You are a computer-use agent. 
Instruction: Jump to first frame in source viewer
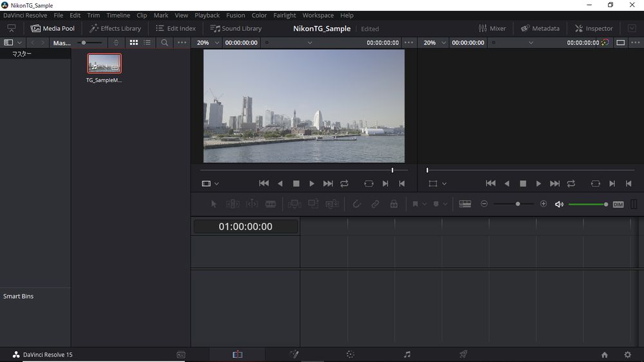coord(263,184)
